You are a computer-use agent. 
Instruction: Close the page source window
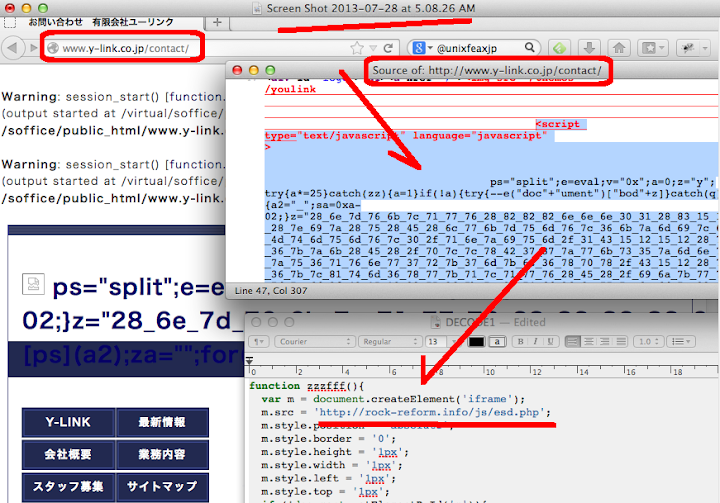pos(237,70)
